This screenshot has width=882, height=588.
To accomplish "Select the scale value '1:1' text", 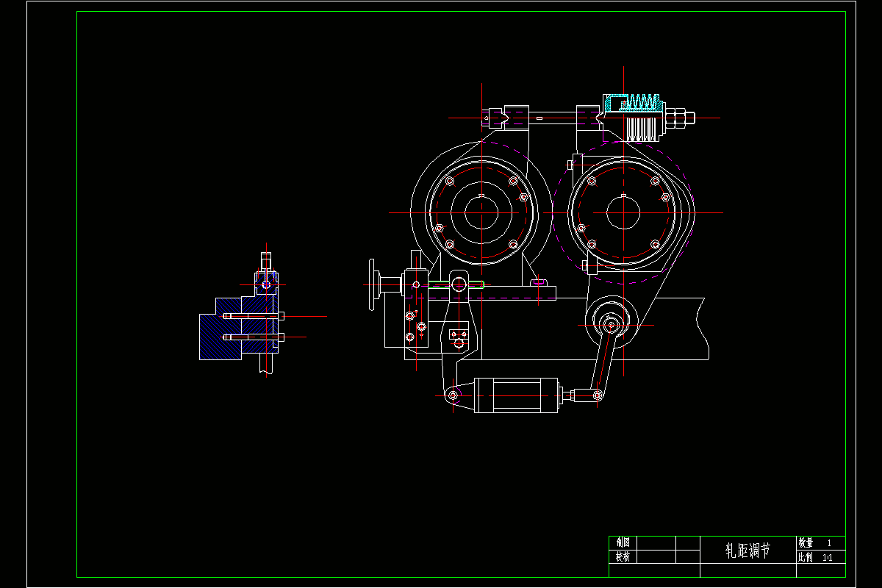I will [x=828, y=558].
